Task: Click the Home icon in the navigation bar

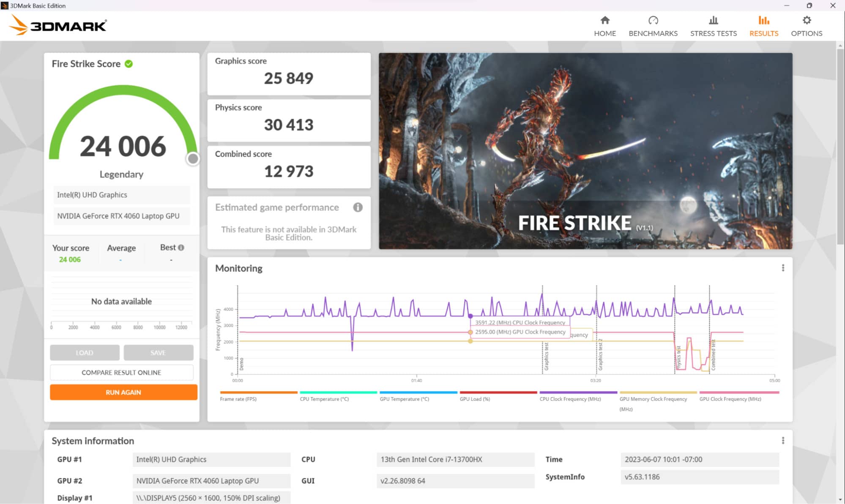Action: [604, 20]
